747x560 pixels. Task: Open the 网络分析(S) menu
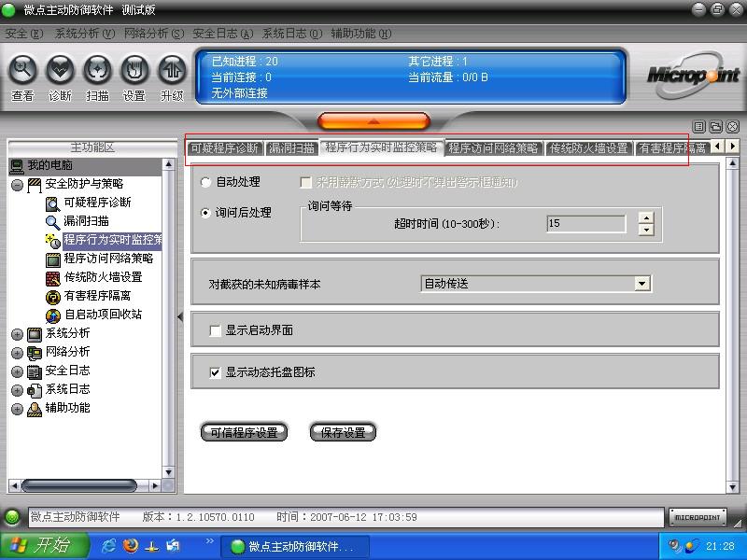pyautogui.click(x=154, y=34)
